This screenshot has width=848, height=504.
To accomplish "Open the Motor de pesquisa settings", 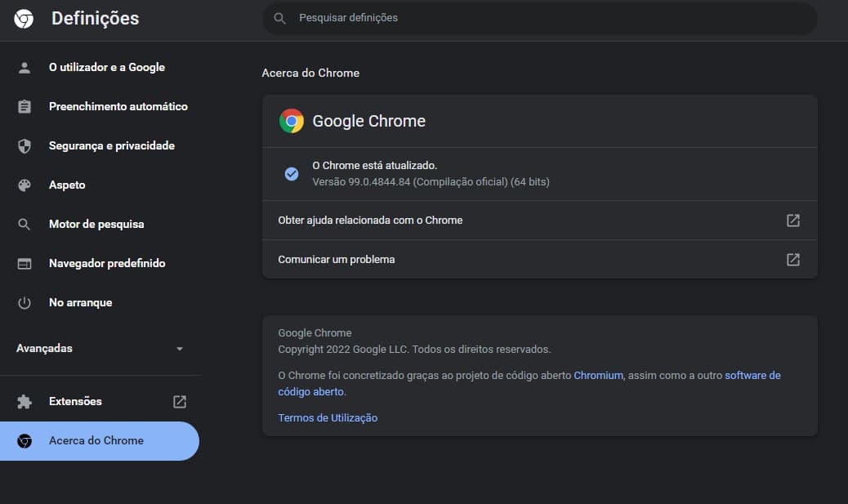I will click(x=96, y=225).
